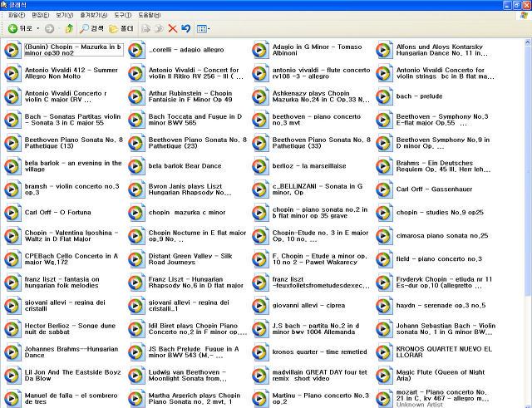Click 'beethoven - piano concerto no.3 mvt' filename
This screenshot has width=532, height=408.
(316, 120)
